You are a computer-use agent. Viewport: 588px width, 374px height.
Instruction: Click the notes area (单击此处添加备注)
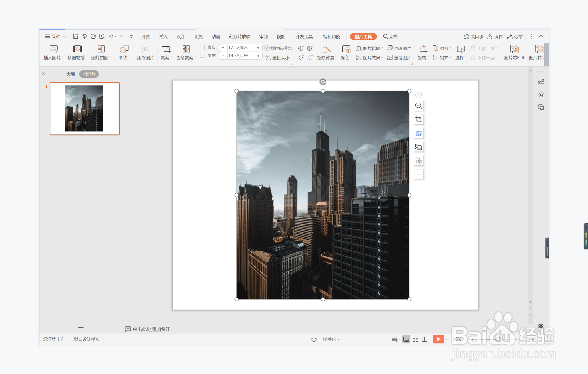[152, 329]
